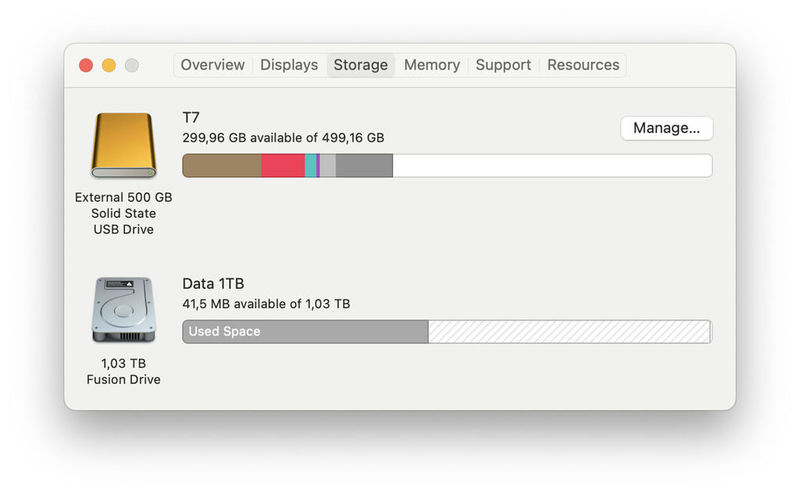800x495 pixels.
Task: Click the striped free area of Data 1TB bar
Action: pos(569,332)
